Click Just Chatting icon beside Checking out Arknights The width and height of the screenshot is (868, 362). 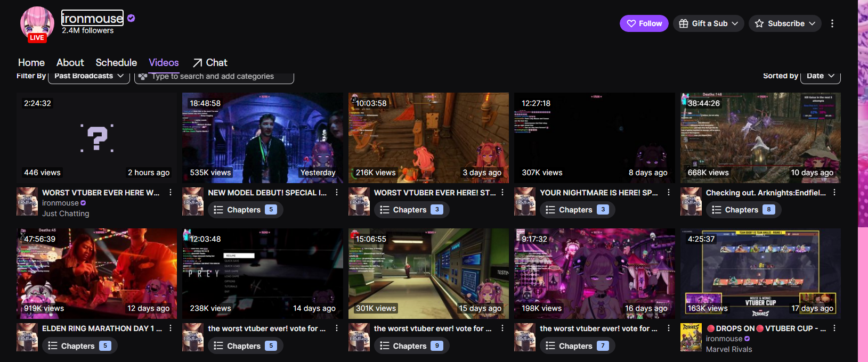point(691,201)
